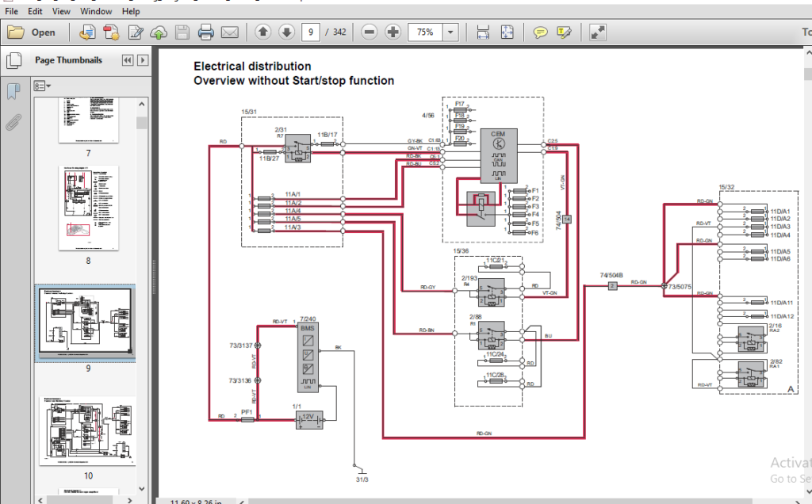Open the Bookmarks panel icon
This screenshot has height=504, width=812.
click(x=14, y=92)
